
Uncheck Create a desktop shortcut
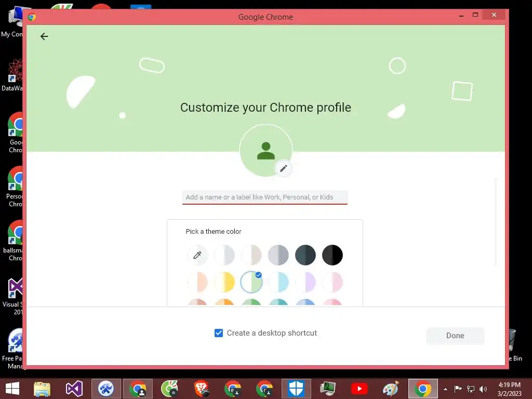point(219,333)
